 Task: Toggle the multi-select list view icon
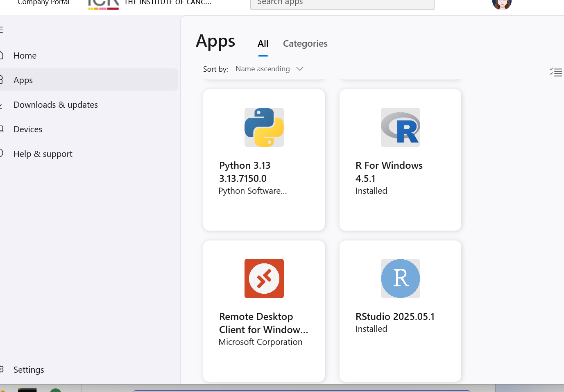point(556,73)
